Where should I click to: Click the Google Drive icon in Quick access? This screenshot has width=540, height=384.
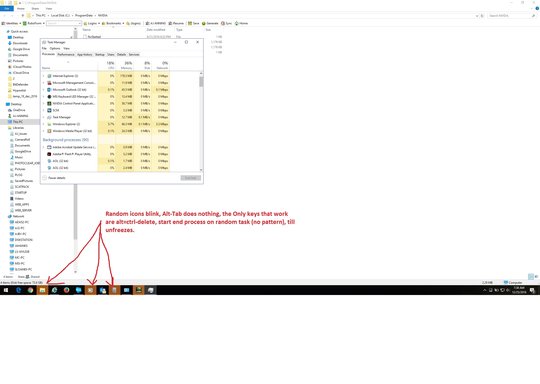(10, 49)
